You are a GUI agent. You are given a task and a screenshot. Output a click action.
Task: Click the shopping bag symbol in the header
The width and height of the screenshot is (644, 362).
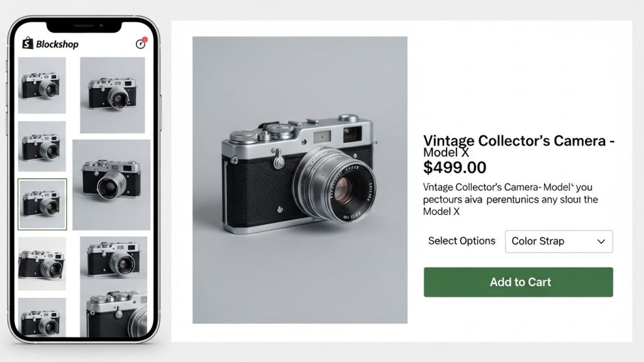click(x=26, y=44)
